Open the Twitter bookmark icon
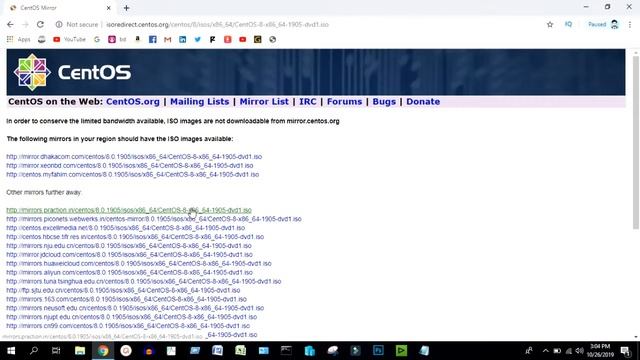640x360 pixels. [198, 40]
